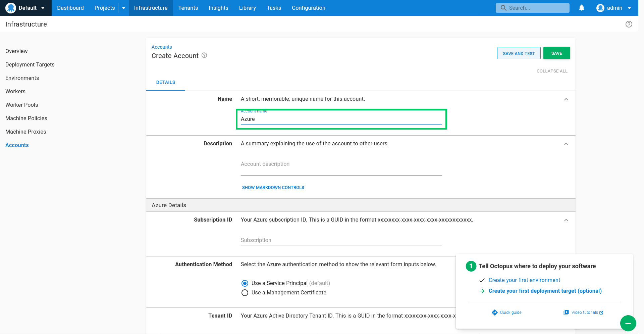Click the Authentication Method label
The height and width of the screenshot is (334, 644).
[x=204, y=265]
